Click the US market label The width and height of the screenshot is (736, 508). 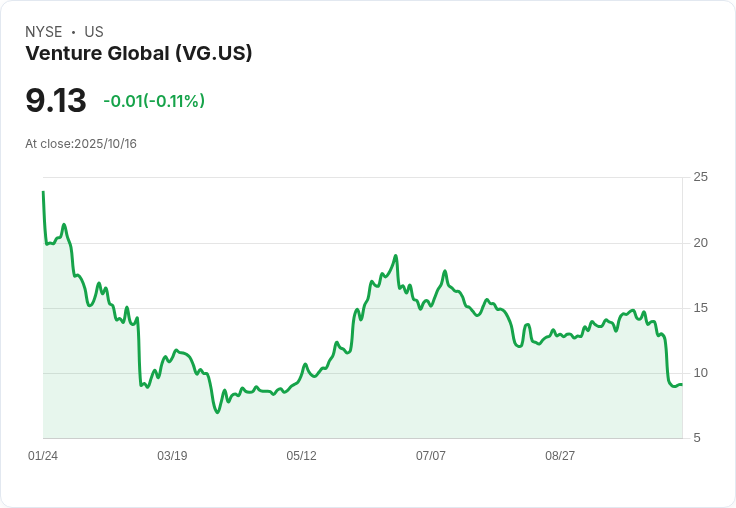(x=94, y=32)
